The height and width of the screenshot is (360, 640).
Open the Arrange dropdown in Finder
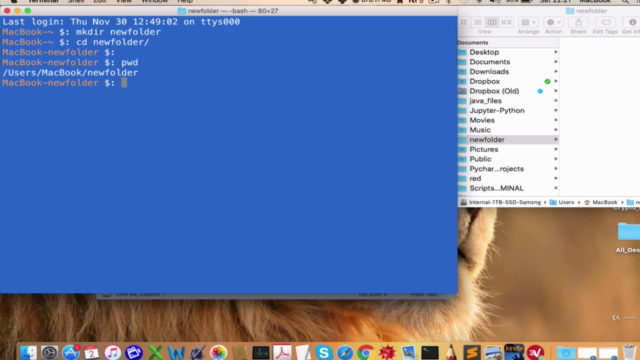pyautogui.click(x=529, y=22)
